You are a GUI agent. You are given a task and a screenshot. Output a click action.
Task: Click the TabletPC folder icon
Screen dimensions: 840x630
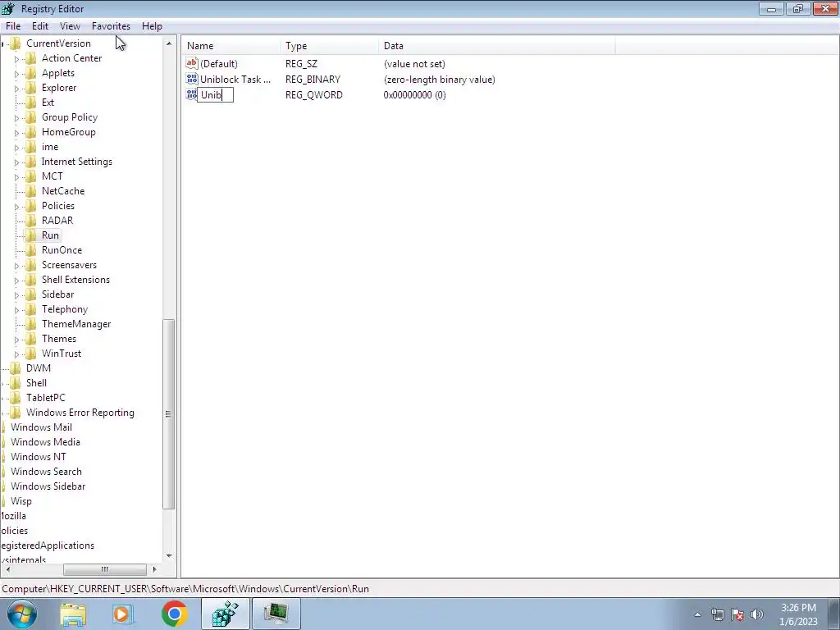click(x=16, y=398)
